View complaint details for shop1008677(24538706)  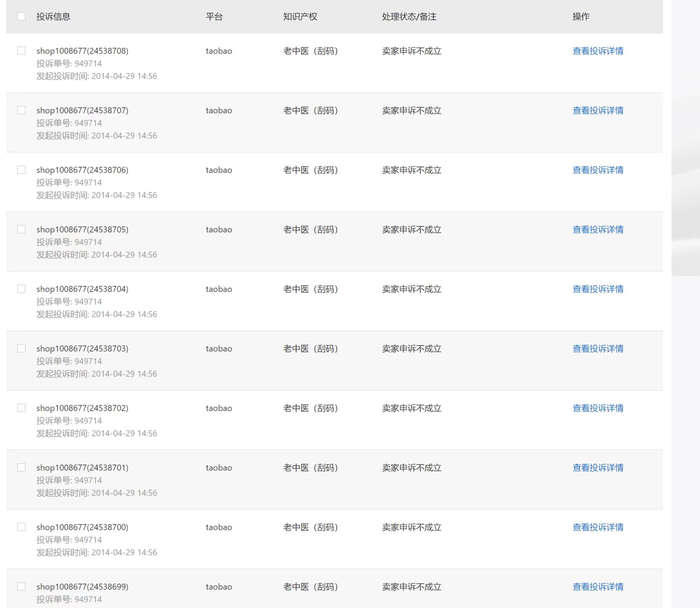pos(598,170)
